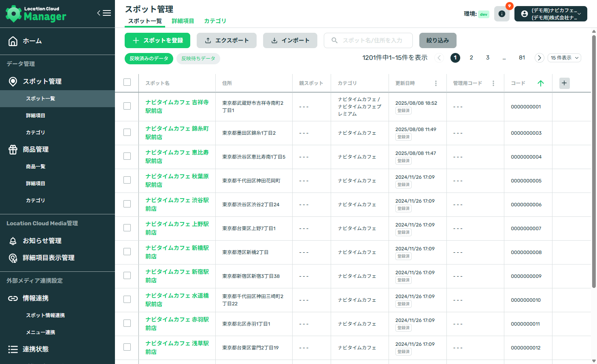597x364 pixels.
Task: Open 連携状態 from the sidebar list icon
Action: click(x=13, y=349)
